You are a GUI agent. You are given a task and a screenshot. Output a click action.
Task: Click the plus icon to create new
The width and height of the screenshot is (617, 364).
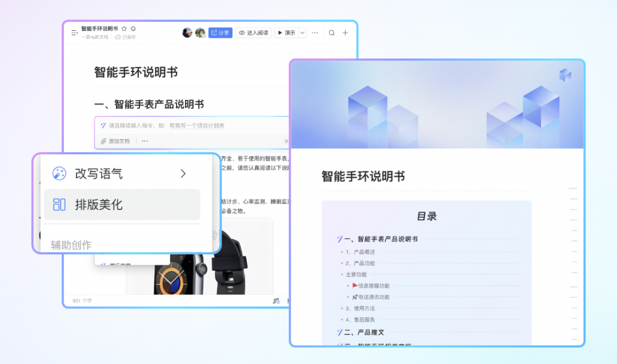[345, 33]
